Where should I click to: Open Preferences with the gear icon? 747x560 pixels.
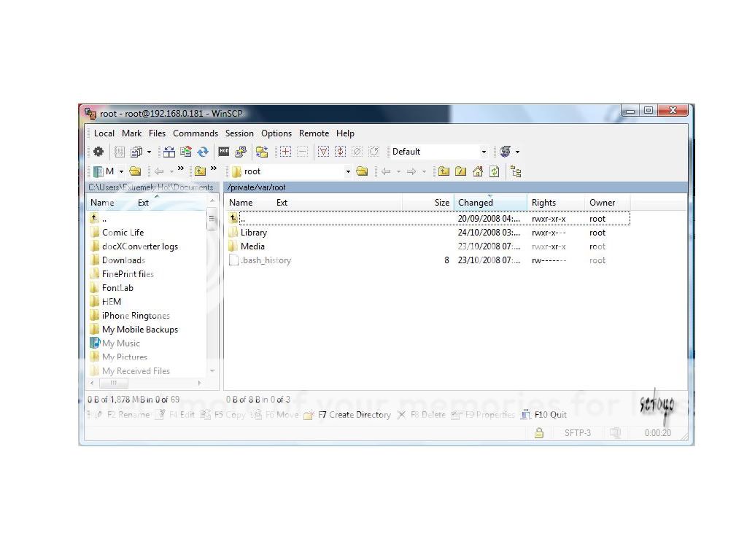pos(98,152)
